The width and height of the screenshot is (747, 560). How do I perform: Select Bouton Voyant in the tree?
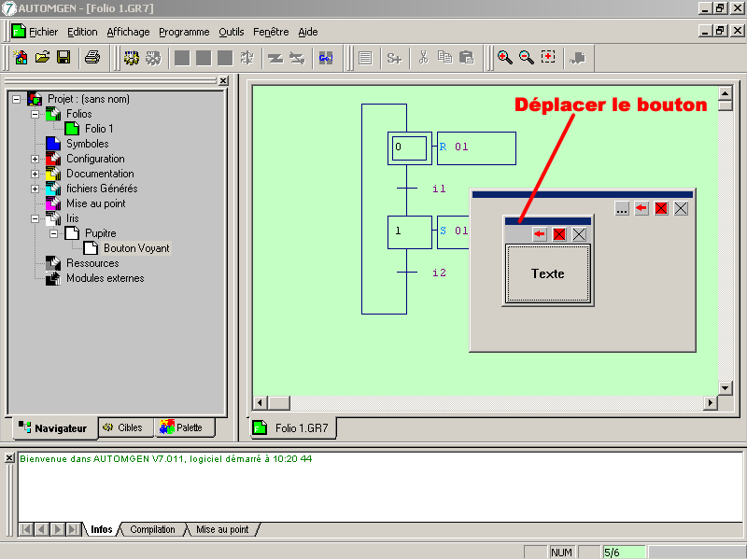(x=136, y=248)
